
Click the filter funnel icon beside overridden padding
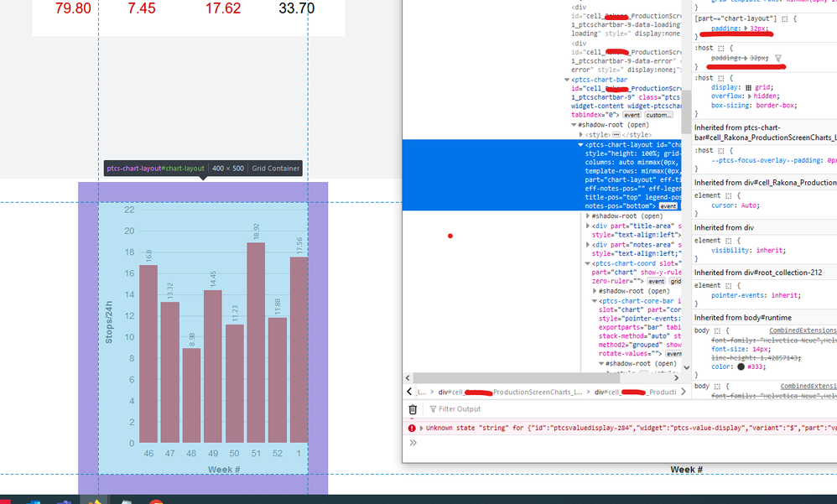tap(778, 59)
